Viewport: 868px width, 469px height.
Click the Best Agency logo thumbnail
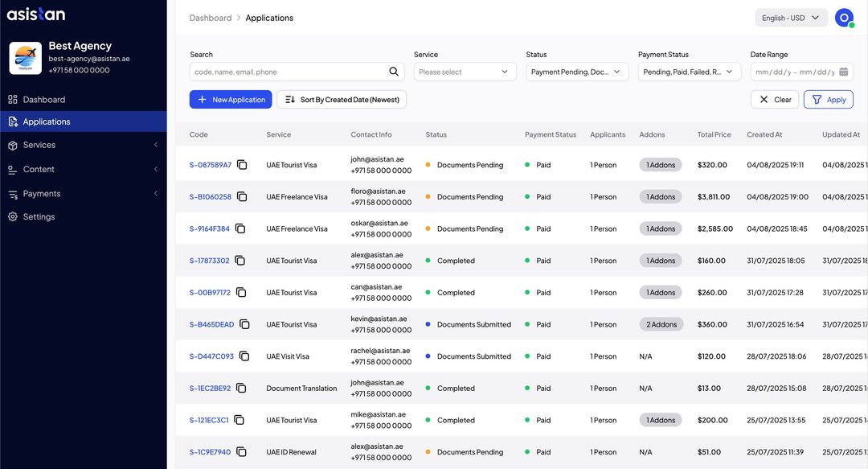[25, 58]
